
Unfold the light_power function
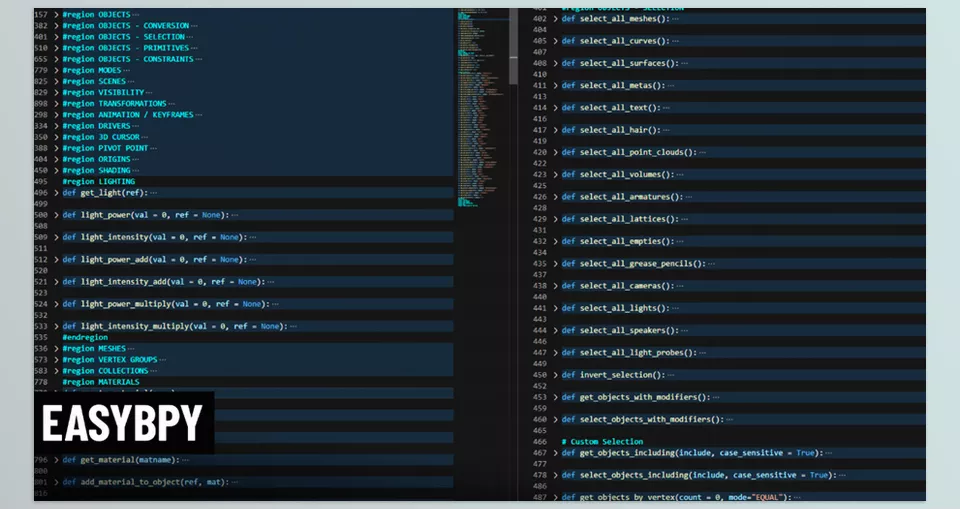pyautogui.click(x=56, y=215)
